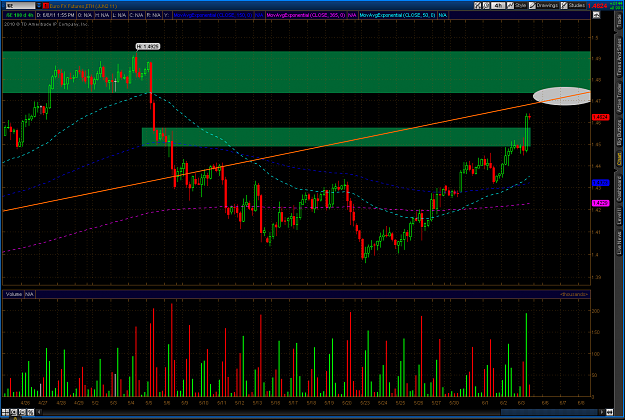Click the horizontal scrollbar thumb
Image resolution: width=625 pixels, height=420 pixels.
[x=549, y=412]
